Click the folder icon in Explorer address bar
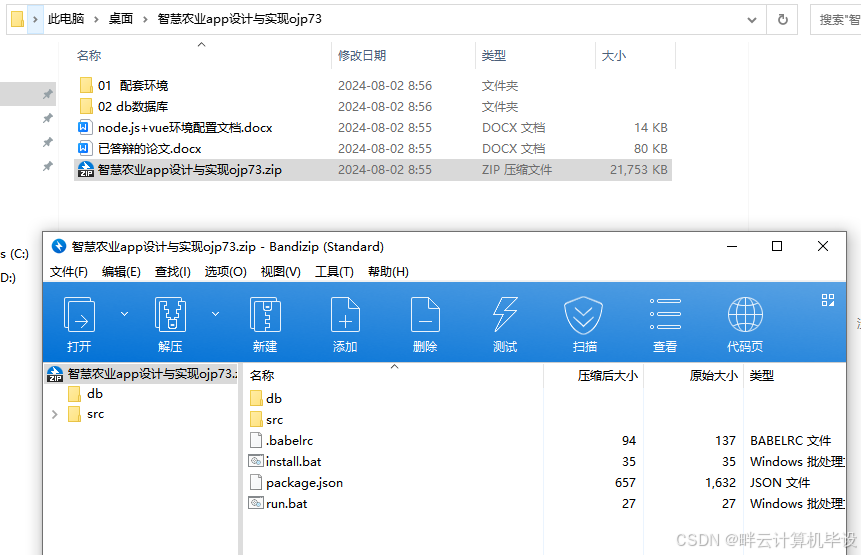This screenshot has width=861, height=555. 18,19
